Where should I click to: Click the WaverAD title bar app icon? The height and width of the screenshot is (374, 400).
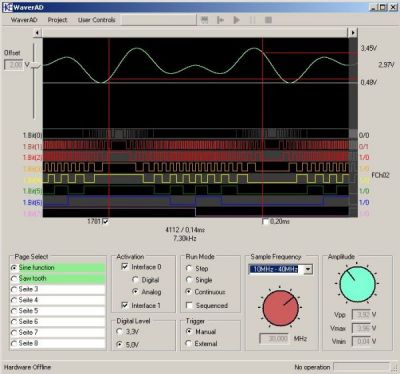[7, 7]
